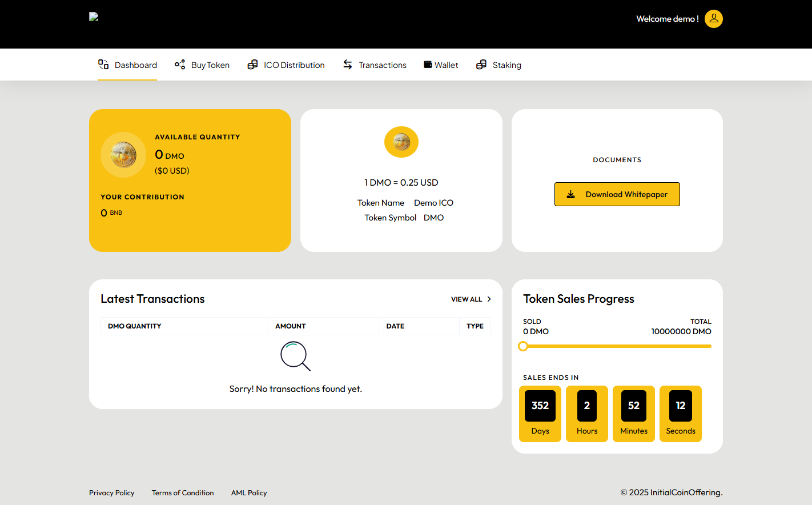Open the Buy Token tab

point(210,65)
